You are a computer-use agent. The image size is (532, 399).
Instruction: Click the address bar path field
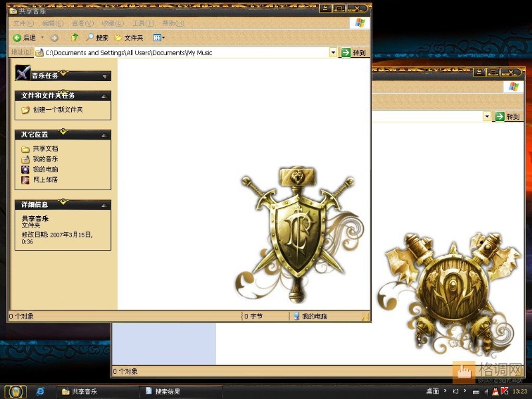pyautogui.click(x=186, y=53)
